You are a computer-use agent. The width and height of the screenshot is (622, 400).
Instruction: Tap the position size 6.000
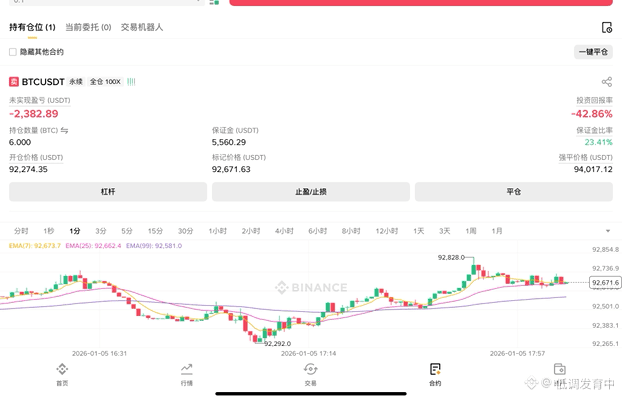point(20,142)
